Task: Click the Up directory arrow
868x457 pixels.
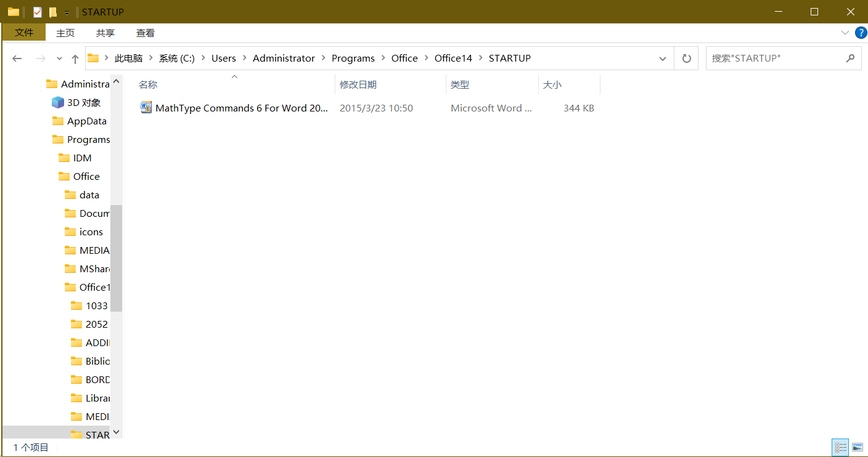Action: (x=75, y=59)
